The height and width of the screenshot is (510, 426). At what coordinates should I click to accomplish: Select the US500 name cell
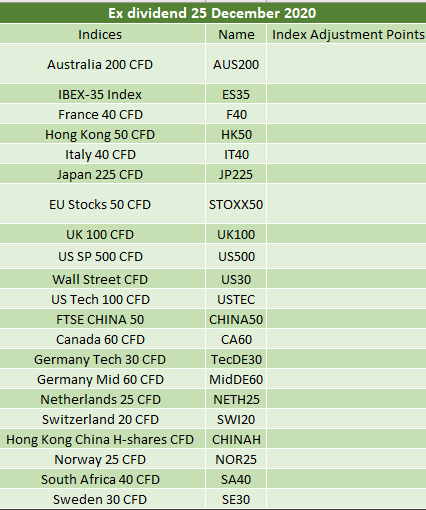(236, 256)
